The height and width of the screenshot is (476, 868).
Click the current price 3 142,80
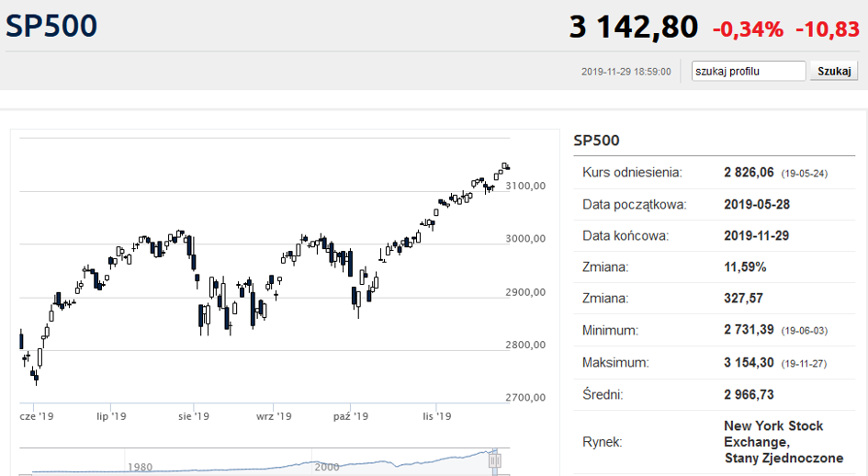pyautogui.click(x=633, y=27)
